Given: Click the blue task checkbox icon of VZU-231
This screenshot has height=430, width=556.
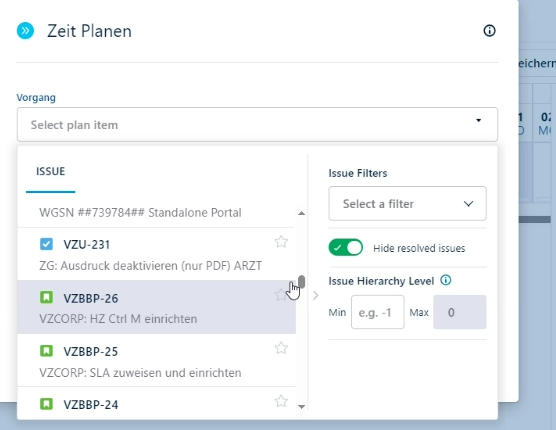Looking at the screenshot, I should [46, 244].
